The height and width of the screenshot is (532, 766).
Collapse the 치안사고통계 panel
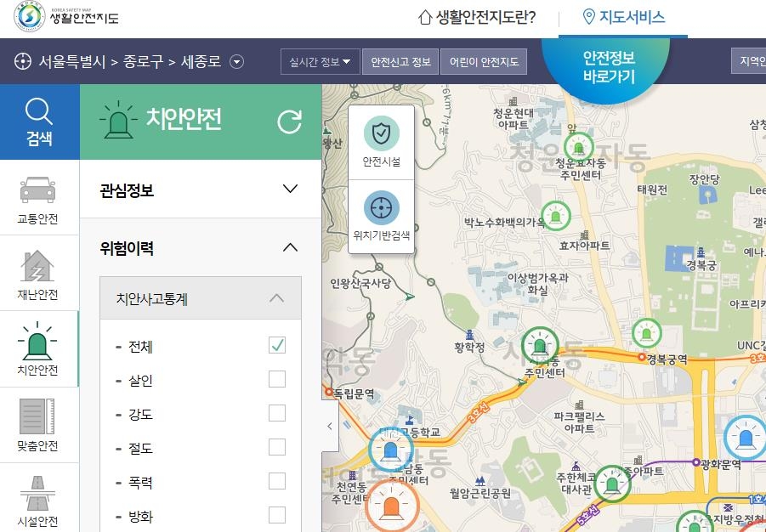tap(276, 298)
